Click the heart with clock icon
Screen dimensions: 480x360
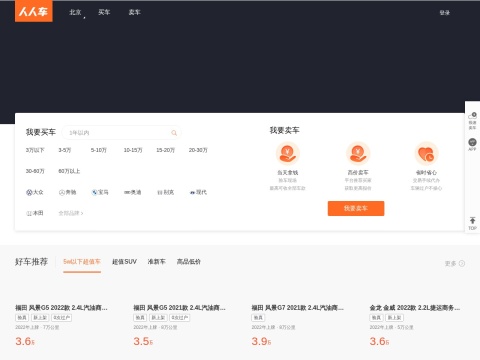point(426,154)
